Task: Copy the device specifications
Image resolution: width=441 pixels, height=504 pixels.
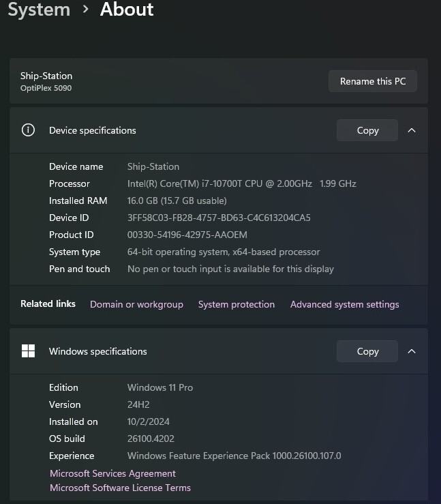Action: pyautogui.click(x=367, y=130)
